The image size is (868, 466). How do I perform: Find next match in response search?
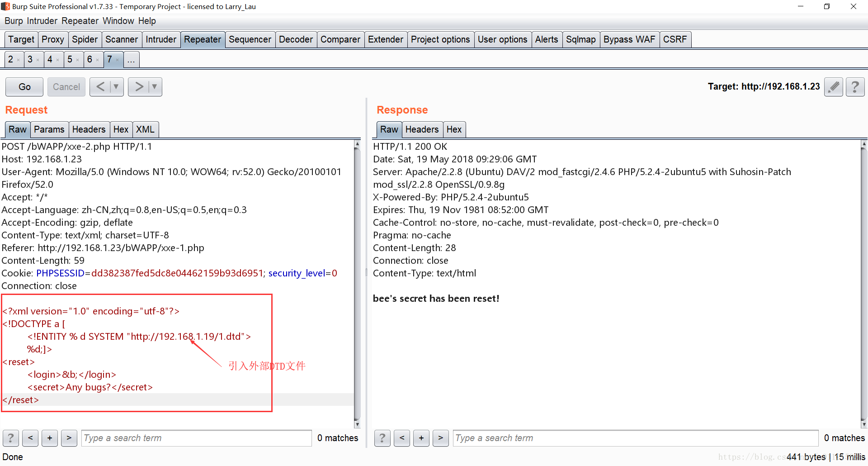[x=441, y=438]
